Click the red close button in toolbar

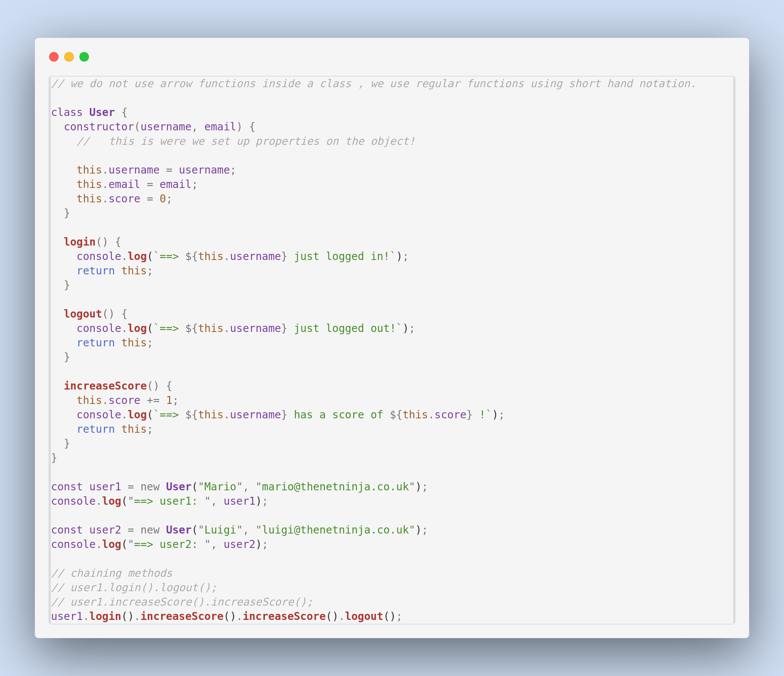point(55,57)
